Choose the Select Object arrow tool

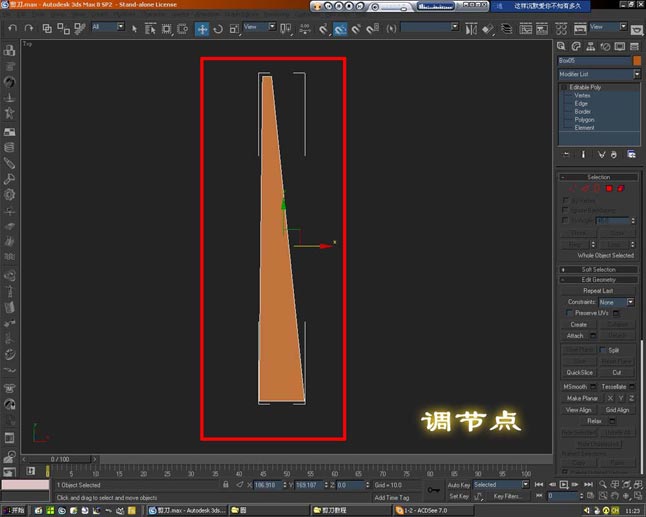click(x=134, y=28)
